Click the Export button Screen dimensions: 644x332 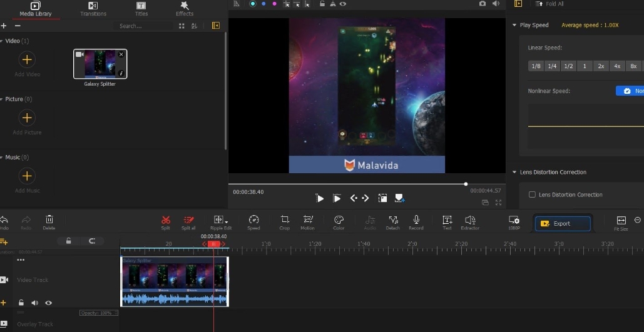(x=562, y=224)
